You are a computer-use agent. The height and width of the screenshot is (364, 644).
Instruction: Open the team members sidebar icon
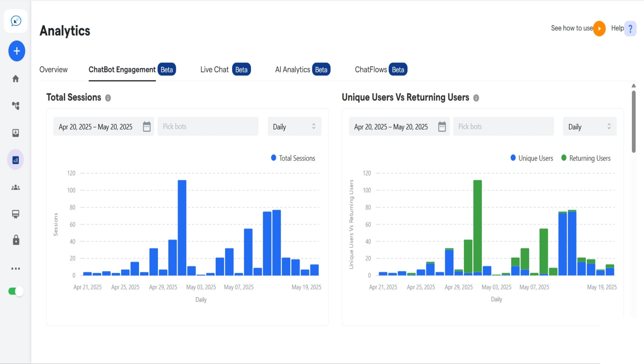click(x=16, y=187)
